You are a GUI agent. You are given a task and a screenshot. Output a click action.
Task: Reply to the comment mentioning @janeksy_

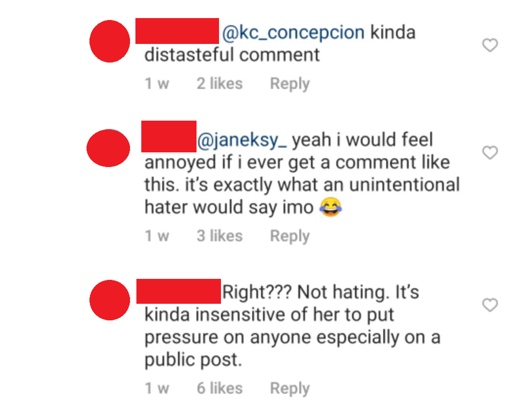pos(289,236)
